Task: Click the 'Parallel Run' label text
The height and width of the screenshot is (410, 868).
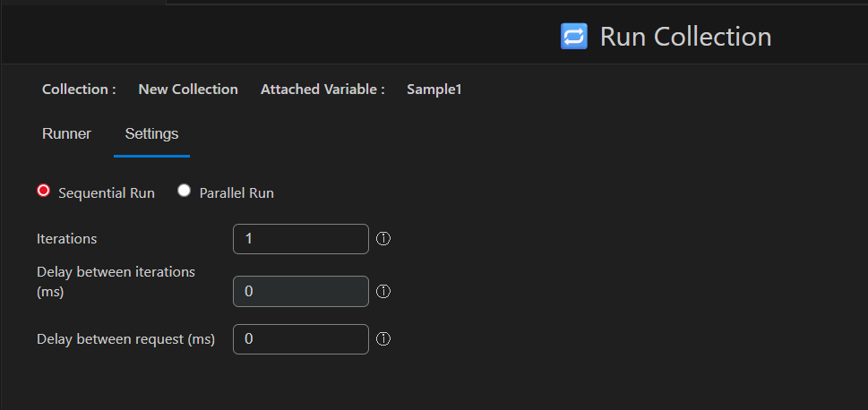Action: pos(236,193)
